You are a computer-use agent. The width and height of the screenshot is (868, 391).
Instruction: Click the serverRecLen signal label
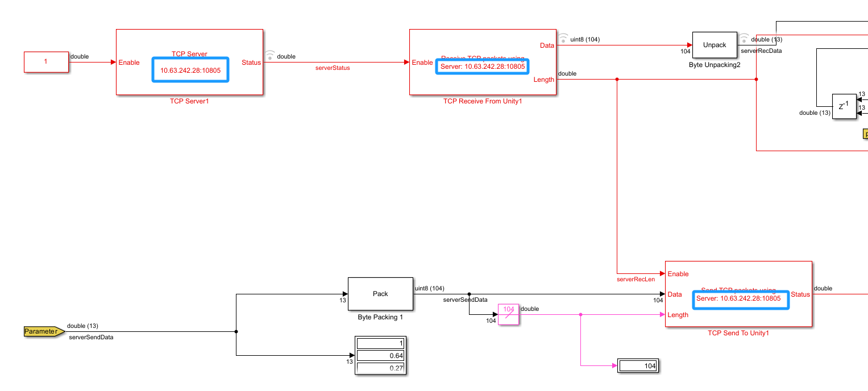click(x=636, y=279)
